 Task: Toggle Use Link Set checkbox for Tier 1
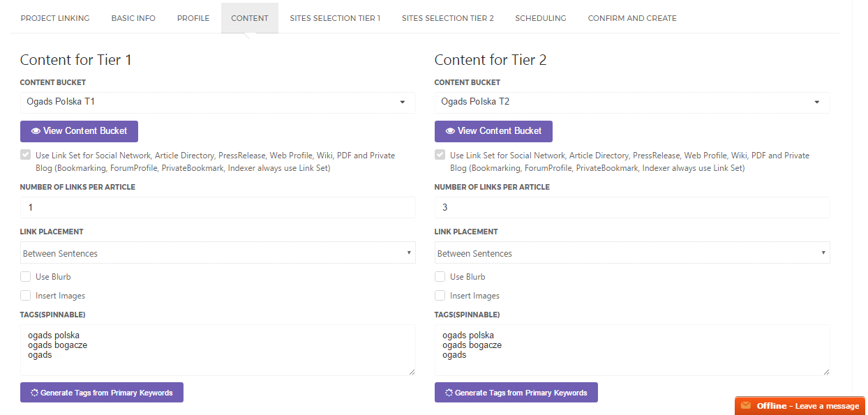26,156
